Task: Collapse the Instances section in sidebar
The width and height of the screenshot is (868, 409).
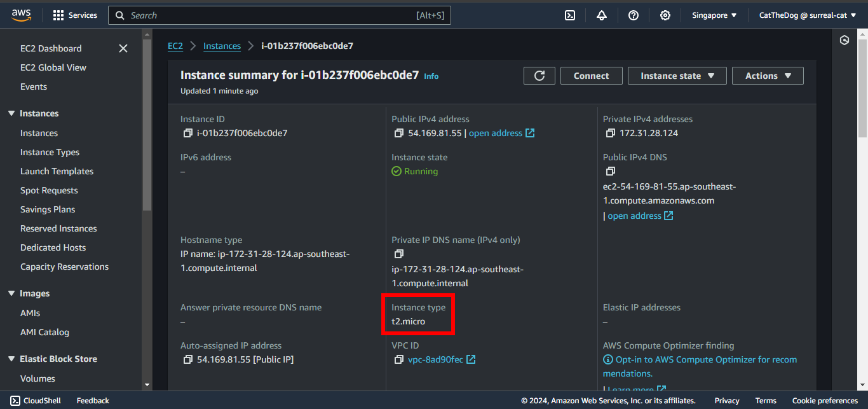Action: pyautogui.click(x=11, y=113)
